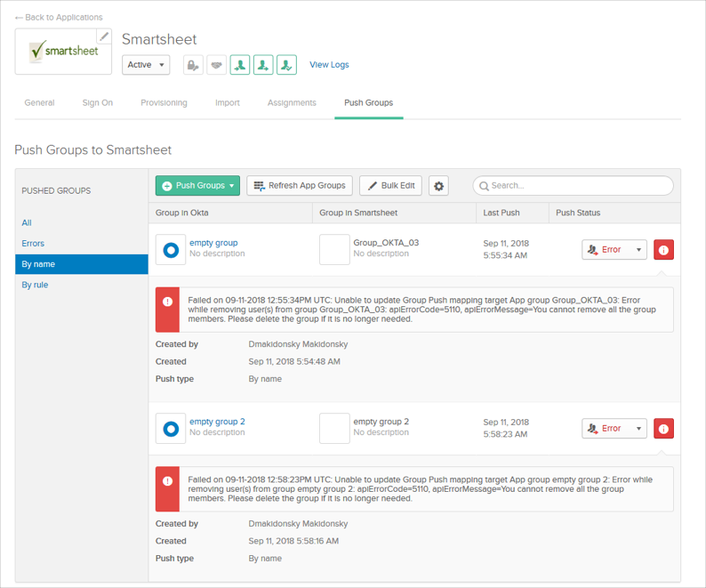This screenshot has height=588, width=706.
Task: Switch to the Assignments tab
Action: [x=292, y=103]
